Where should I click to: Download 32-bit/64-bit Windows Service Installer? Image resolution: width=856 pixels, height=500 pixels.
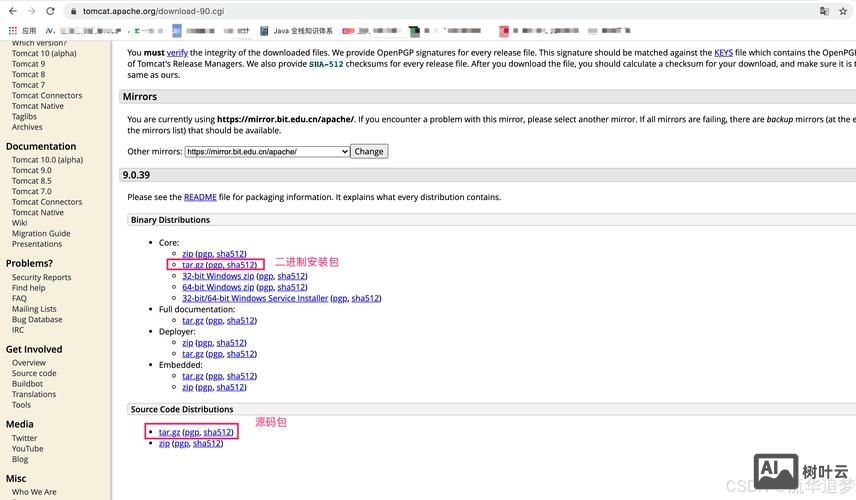(x=255, y=299)
